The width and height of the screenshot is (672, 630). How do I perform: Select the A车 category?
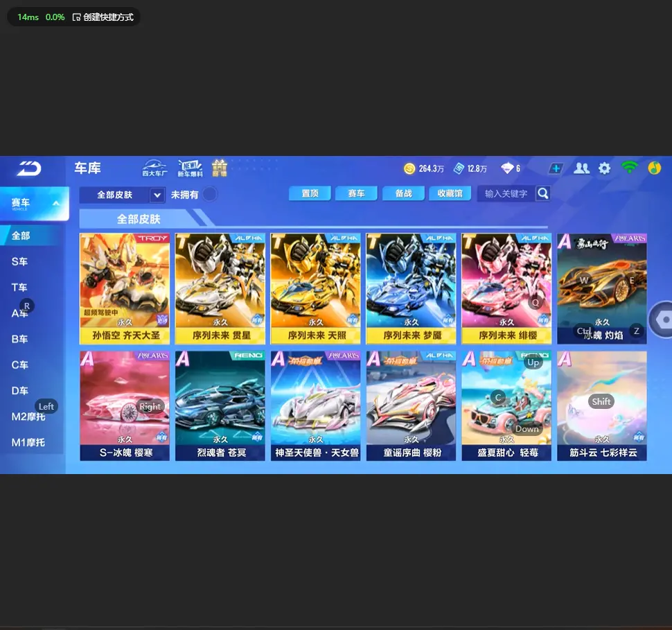click(19, 313)
